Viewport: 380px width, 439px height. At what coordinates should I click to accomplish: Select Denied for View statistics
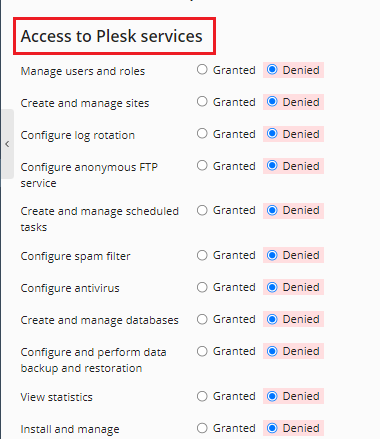[272, 396]
